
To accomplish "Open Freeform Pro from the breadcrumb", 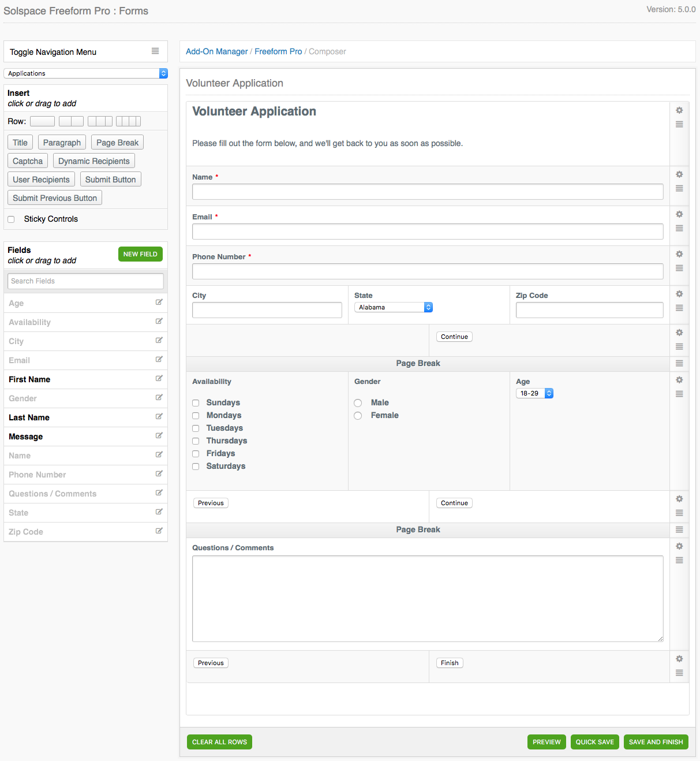I will click(x=278, y=51).
